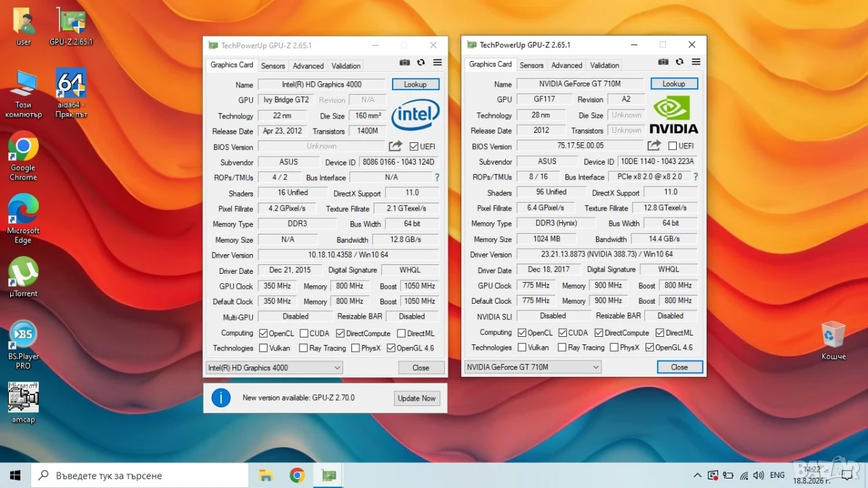Toggle DirectML checkbox in NVIDIA window

(660, 333)
